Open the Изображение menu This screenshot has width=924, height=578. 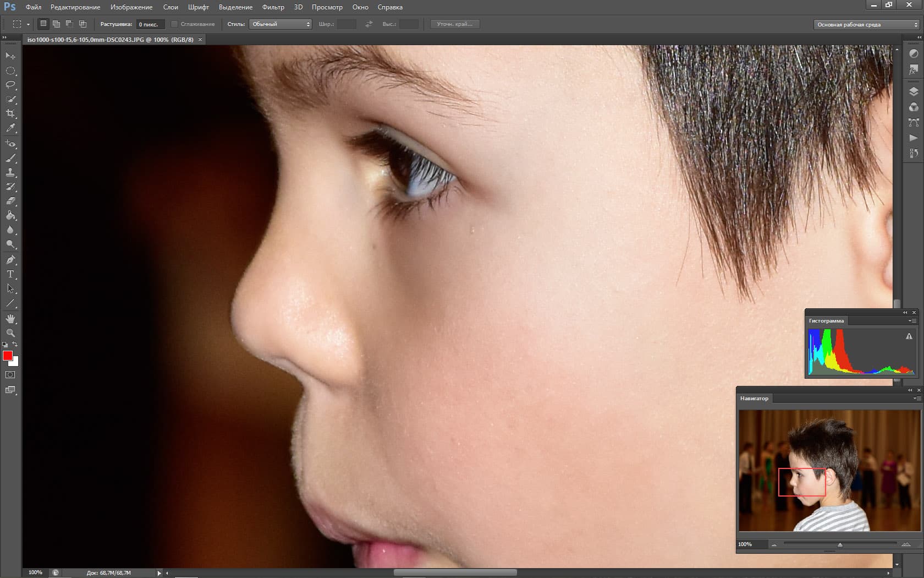131,7
